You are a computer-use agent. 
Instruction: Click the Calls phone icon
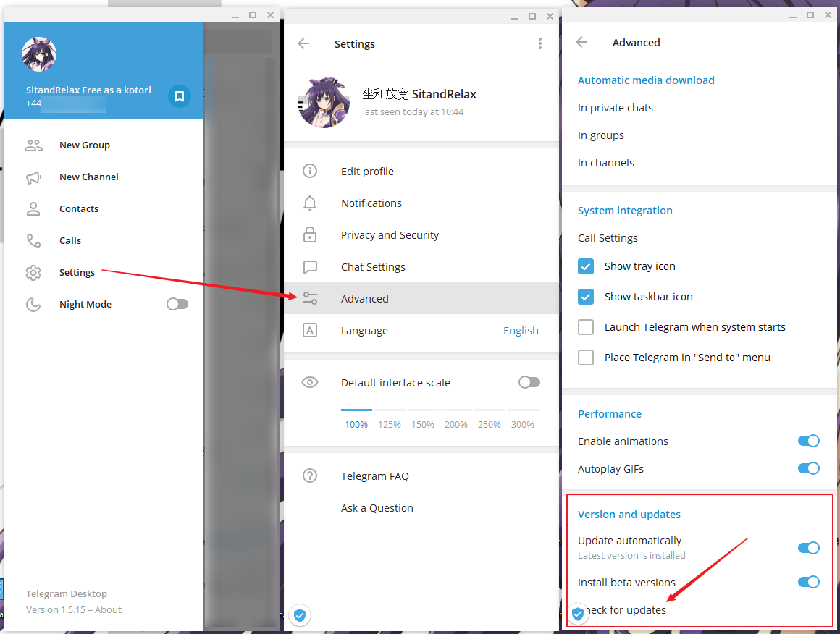[x=33, y=240]
